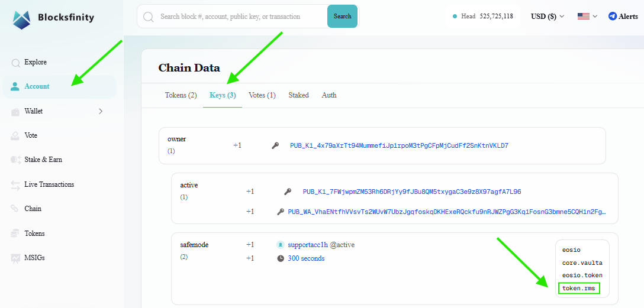Viewport: 644px width, 308px height.
Task: Click the active permission label
Action: tap(189, 185)
